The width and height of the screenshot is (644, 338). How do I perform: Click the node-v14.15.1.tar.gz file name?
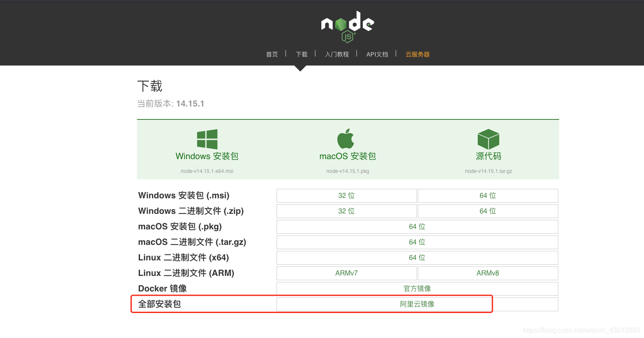point(488,171)
